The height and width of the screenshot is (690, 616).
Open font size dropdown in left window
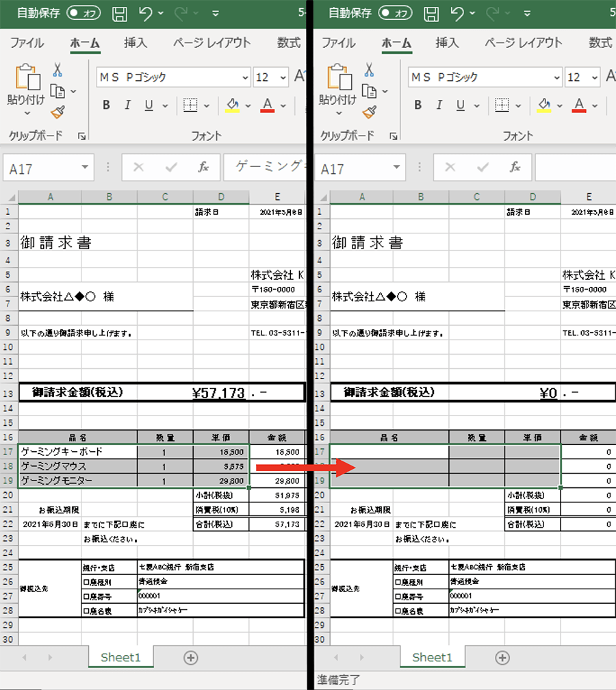tap(283, 78)
